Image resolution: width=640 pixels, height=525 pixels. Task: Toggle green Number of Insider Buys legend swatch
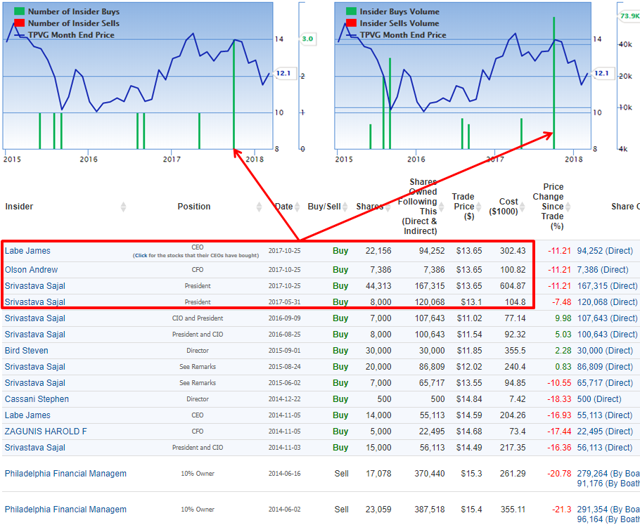[x=19, y=11]
